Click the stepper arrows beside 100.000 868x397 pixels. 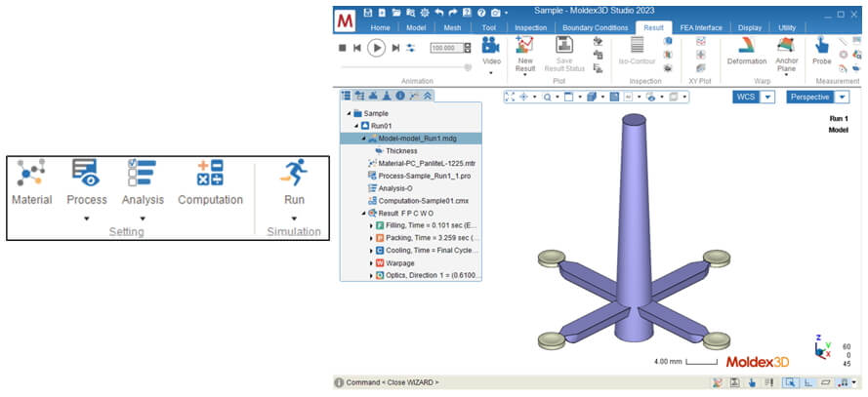tap(468, 48)
